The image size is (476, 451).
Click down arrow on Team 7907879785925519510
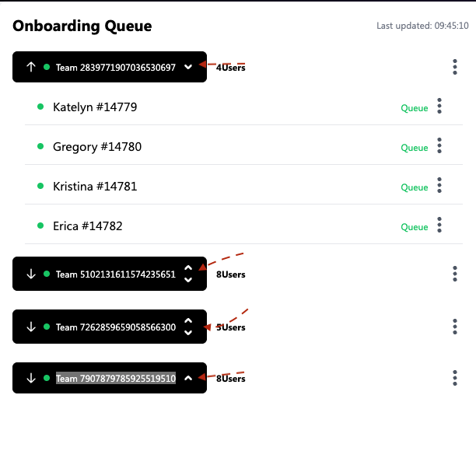pyautogui.click(x=31, y=378)
